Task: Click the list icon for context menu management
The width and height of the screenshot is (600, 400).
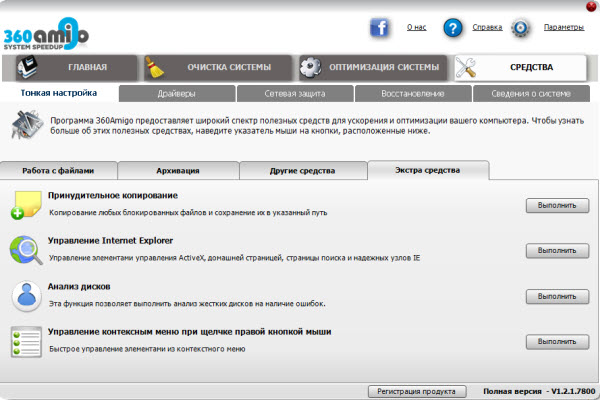Action: click(26, 342)
